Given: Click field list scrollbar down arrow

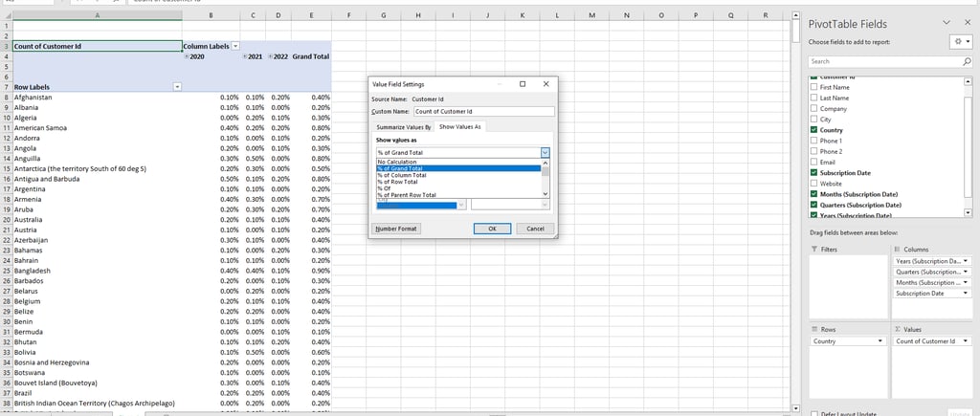Looking at the screenshot, I should tap(969, 213).
